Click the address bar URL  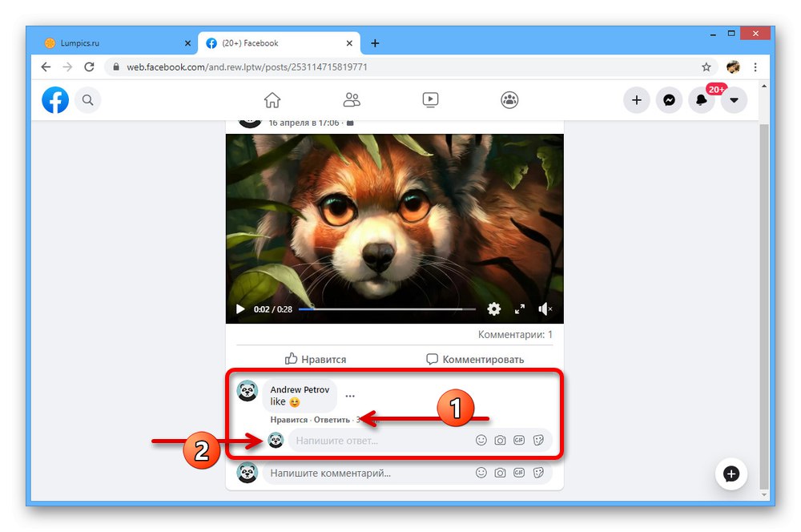(x=247, y=67)
